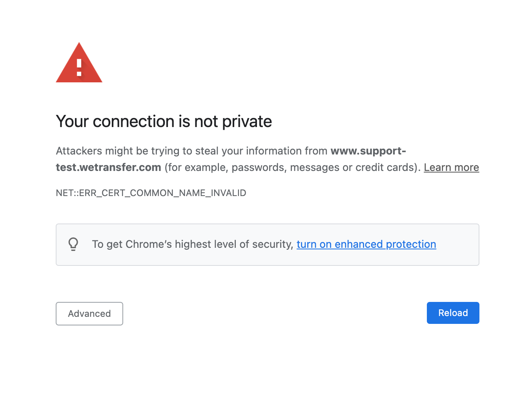Click the bold www.support- domain text
Screen dimensions: 532x407
pos(368,151)
